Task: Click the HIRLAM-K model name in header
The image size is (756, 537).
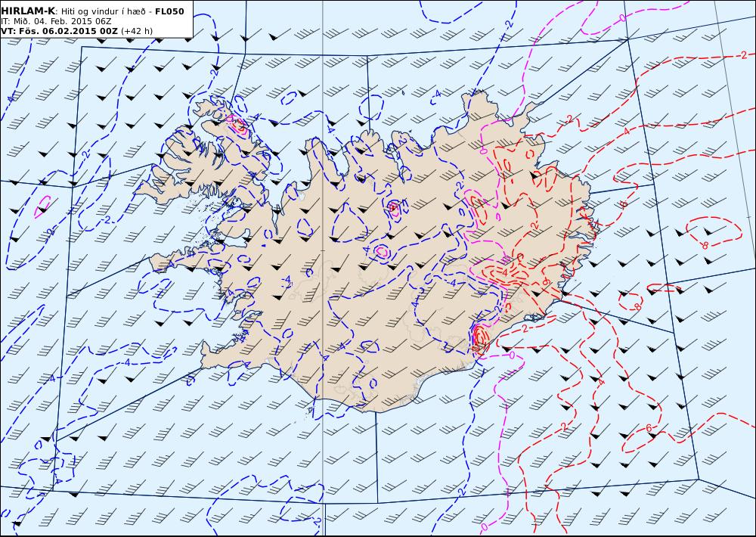Action: point(29,11)
